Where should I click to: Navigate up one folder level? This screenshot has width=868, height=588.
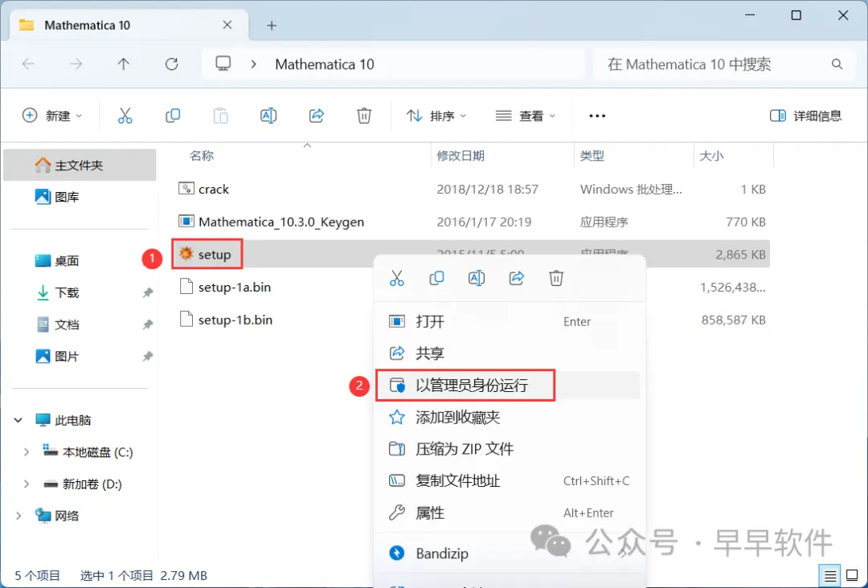[124, 64]
